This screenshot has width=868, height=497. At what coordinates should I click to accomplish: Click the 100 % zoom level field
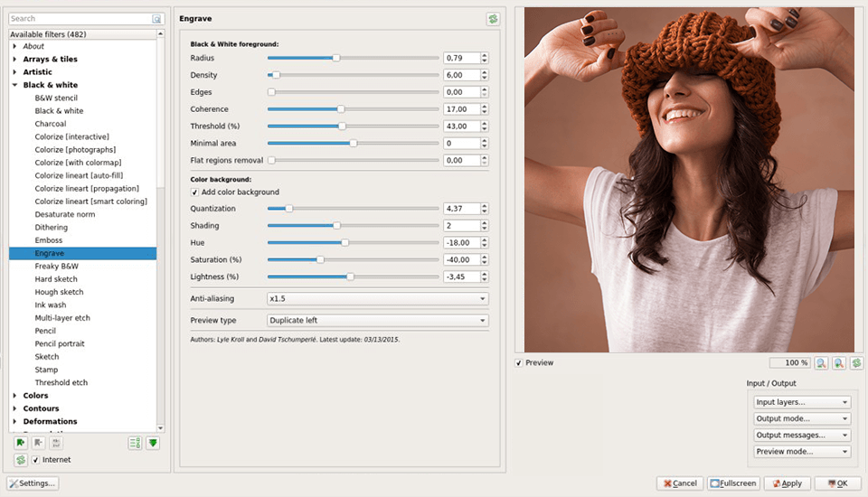[x=790, y=363]
